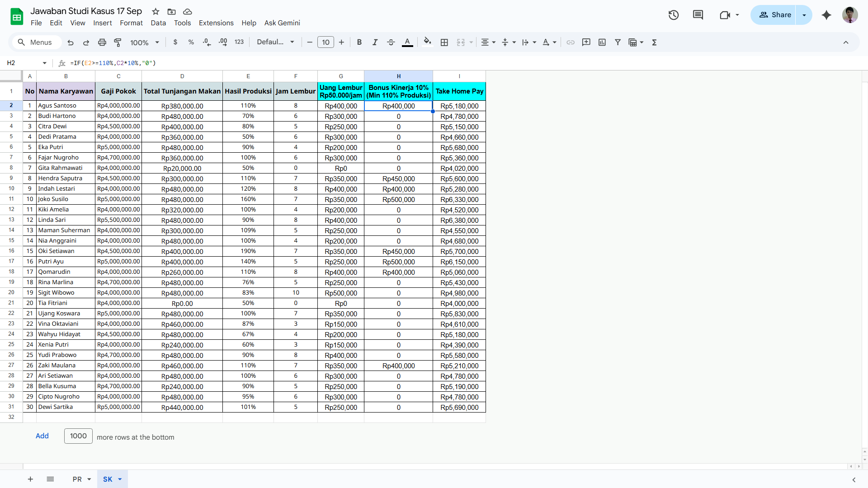Image resolution: width=868 pixels, height=488 pixels.
Task: Open the font family dropdown
Action: (275, 42)
